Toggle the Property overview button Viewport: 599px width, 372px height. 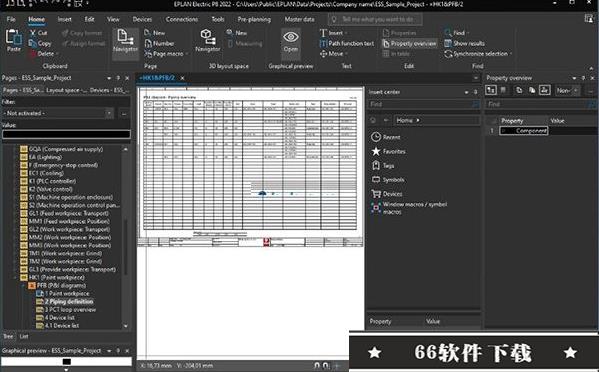click(410, 44)
